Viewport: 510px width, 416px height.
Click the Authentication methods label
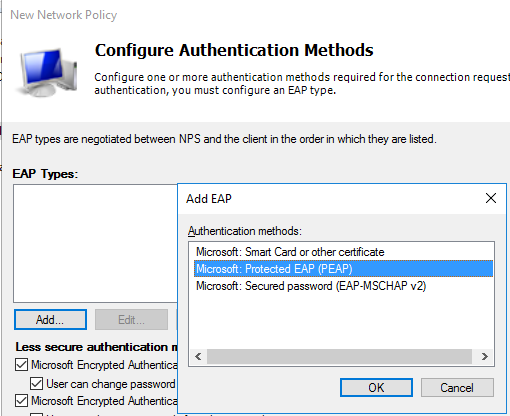[x=245, y=231]
